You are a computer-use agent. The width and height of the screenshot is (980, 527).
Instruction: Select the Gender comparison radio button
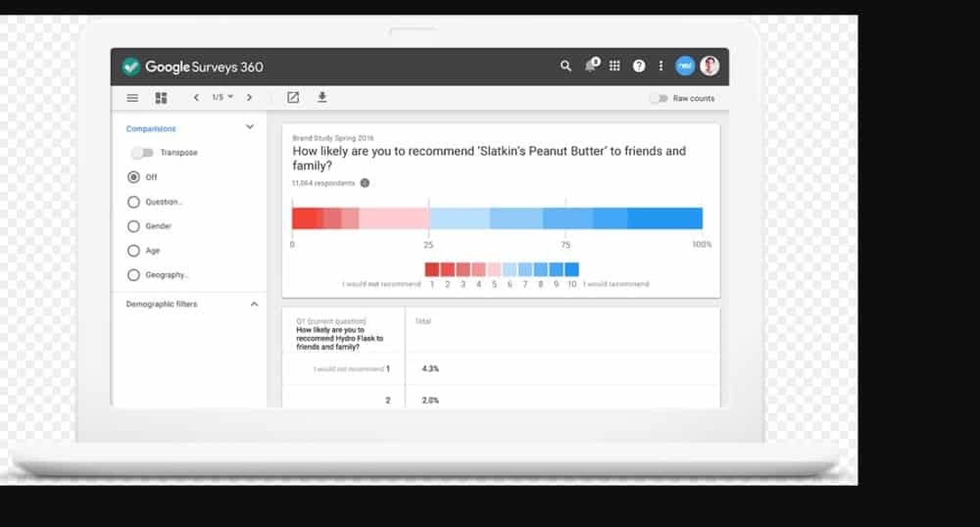coord(133,226)
